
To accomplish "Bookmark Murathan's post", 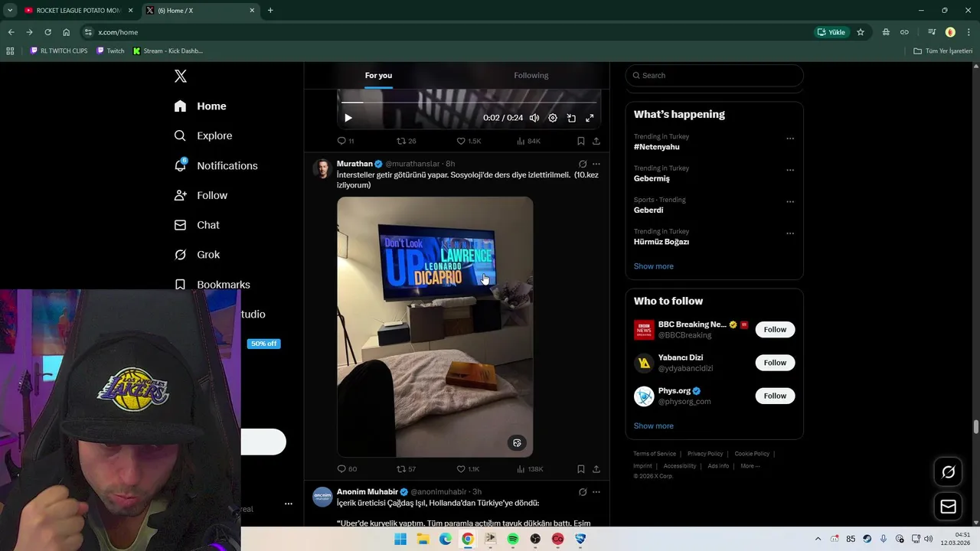I will (581, 469).
